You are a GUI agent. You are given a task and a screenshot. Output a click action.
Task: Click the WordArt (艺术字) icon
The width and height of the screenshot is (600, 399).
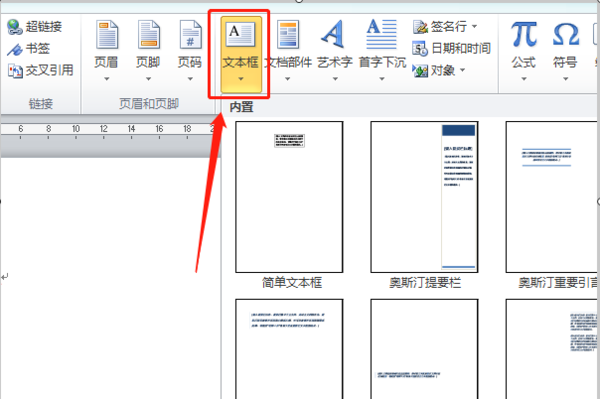tap(333, 34)
